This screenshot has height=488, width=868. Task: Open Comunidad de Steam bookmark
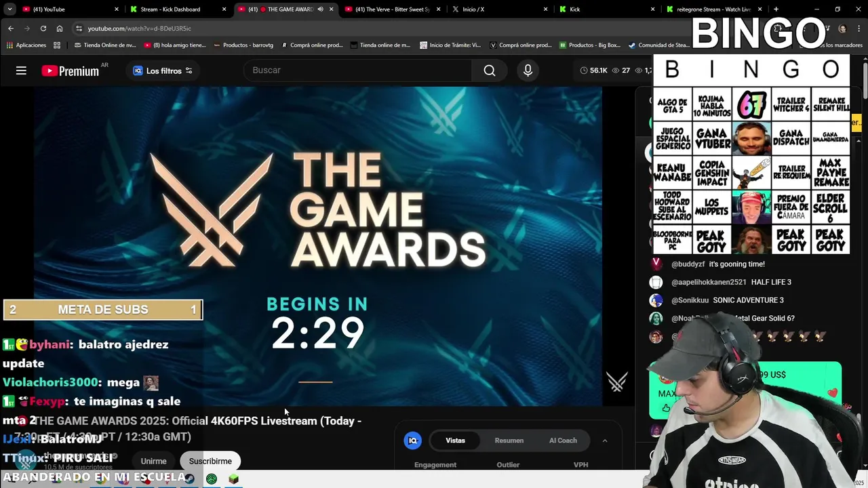tap(658, 45)
